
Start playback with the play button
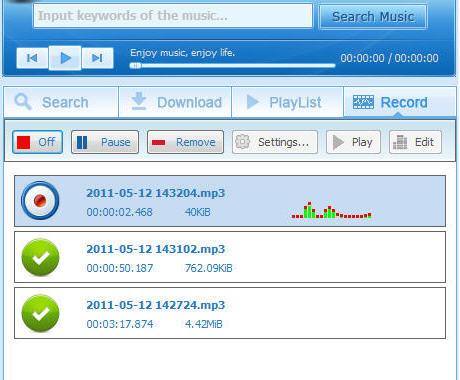point(65,58)
